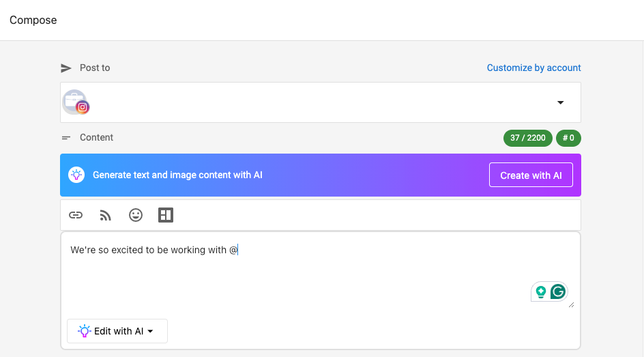This screenshot has height=357, width=644.
Task: Click the Create with AI button
Action: [x=531, y=175]
